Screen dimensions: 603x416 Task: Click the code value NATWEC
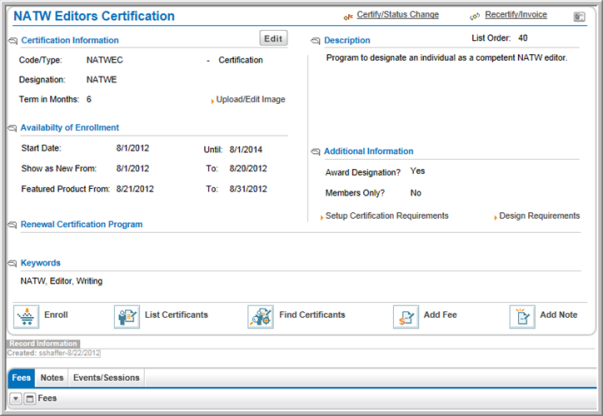tap(105, 60)
